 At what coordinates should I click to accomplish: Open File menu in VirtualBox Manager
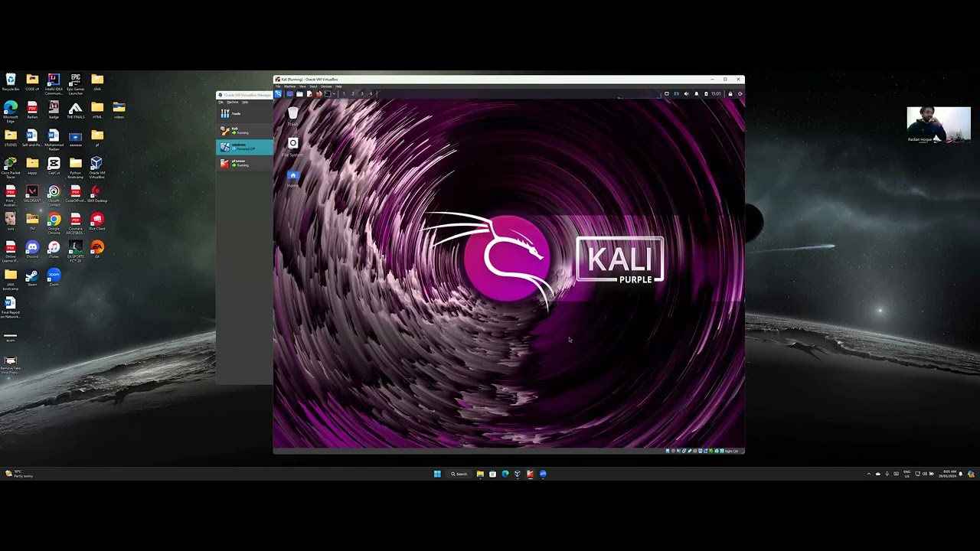(220, 102)
